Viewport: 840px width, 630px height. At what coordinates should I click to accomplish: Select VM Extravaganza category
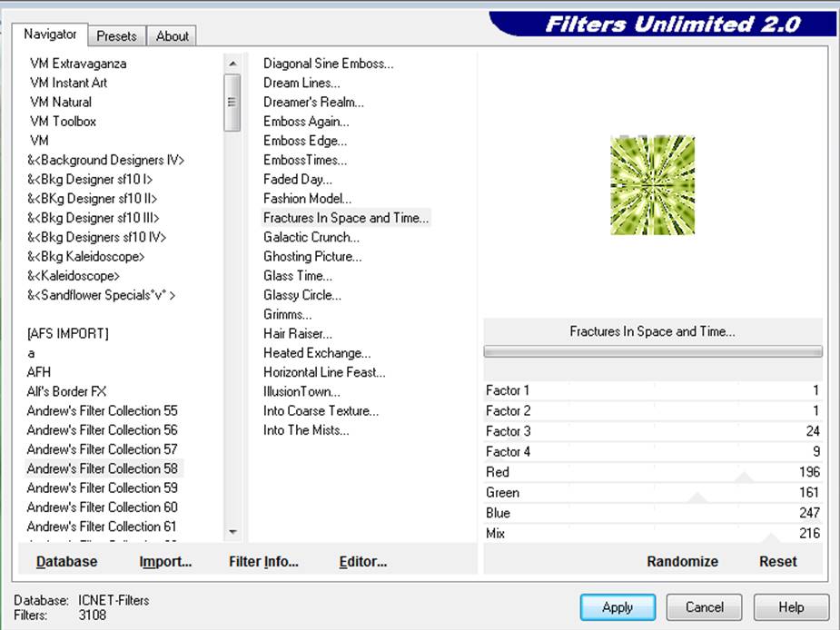[x=78, y=64]
